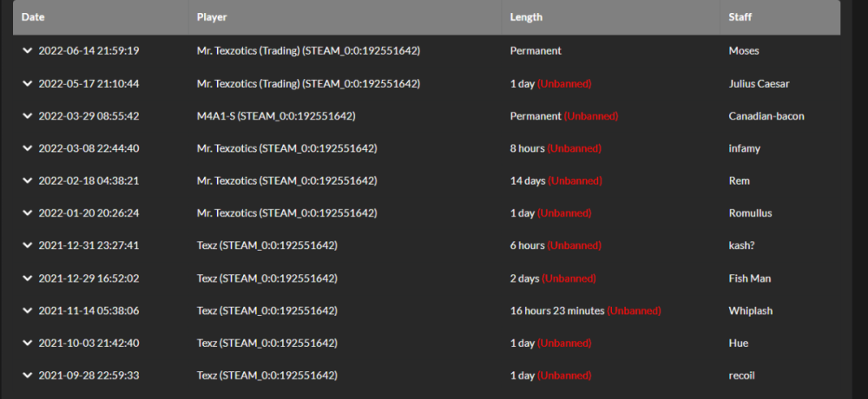Sort by the Length column header
Screen dimensions: 868x399
pyautogui.click(x=526, y=16)
